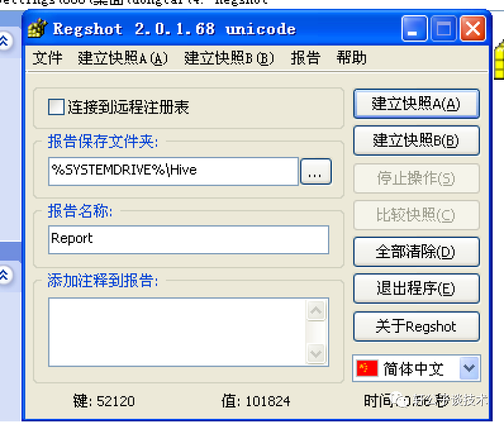Open the 简体中文 language dropdown arrow
504x422 pixels.
pos(469,368)
